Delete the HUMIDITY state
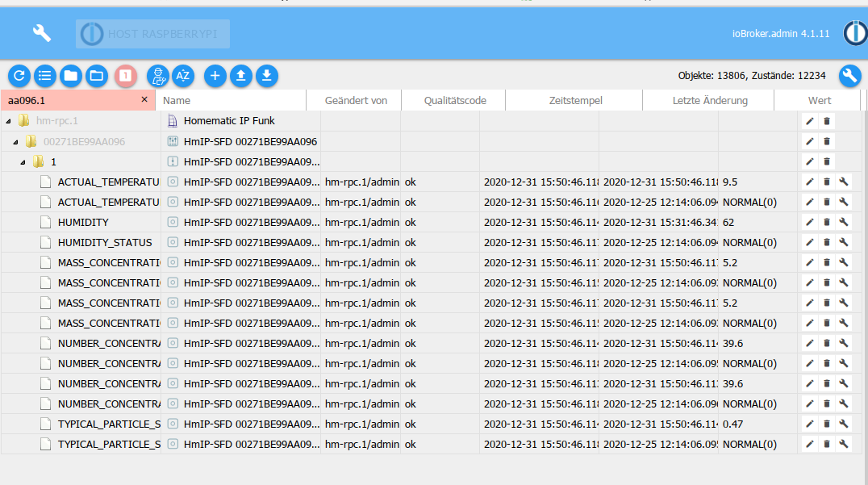868x485 pixels. point(827,222)
